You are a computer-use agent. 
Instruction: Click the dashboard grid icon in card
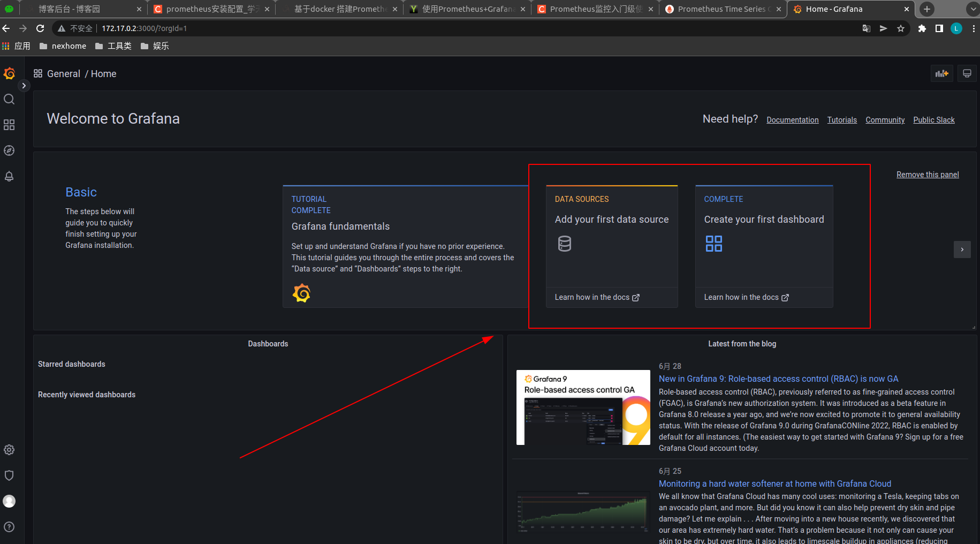point(714,244)
